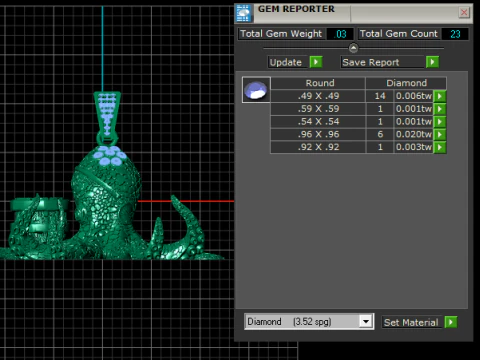The height and width of the screenshot is (360, 480).
Task: Click the count 6 cell
Action: [380, 134]
